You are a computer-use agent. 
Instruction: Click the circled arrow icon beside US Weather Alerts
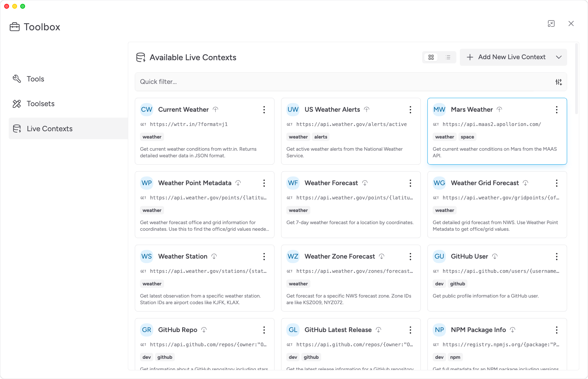367,110
